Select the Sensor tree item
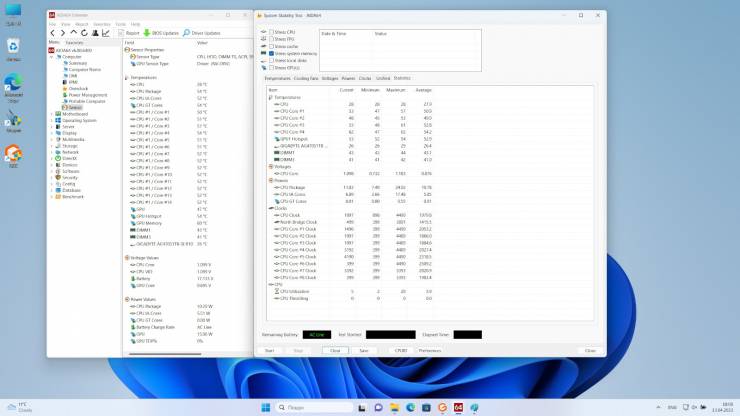740x416 pixels. [x=76, y=108]
